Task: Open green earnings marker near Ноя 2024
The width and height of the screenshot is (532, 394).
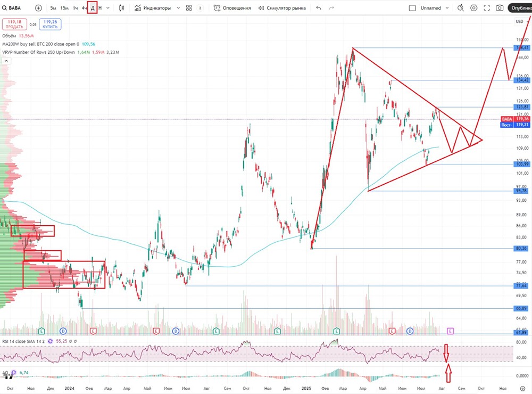Action: point(277,331)
